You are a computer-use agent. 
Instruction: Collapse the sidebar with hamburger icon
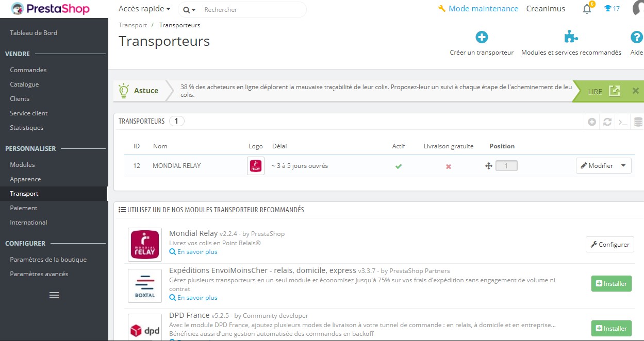(x=54, y=295)
